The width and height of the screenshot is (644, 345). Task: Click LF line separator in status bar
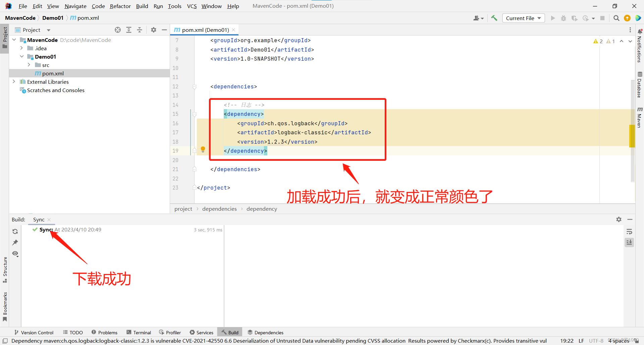(581, 341)
